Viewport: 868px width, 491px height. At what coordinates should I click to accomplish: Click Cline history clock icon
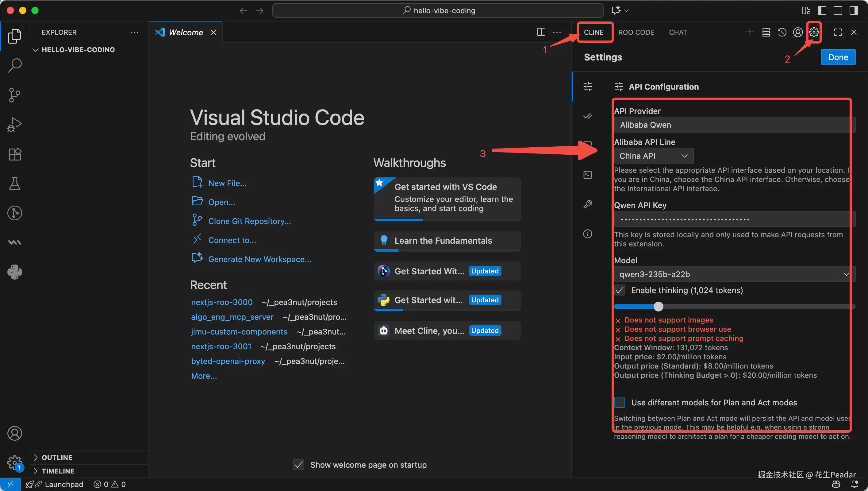(782, 32)
